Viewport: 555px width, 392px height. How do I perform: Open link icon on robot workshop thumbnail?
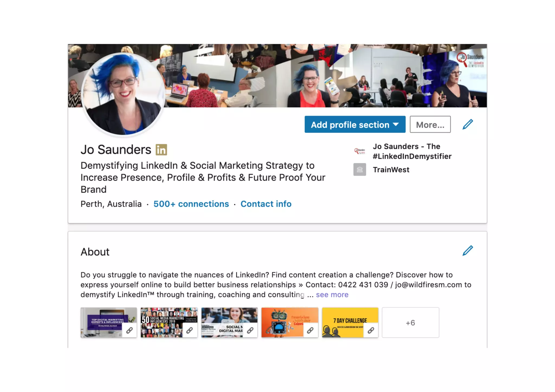click(310, 330)
